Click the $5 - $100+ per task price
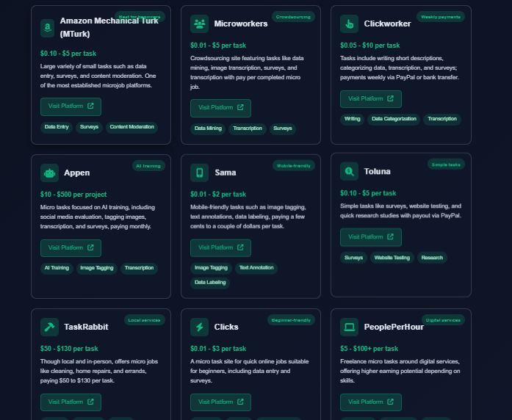 coord(369,349)
